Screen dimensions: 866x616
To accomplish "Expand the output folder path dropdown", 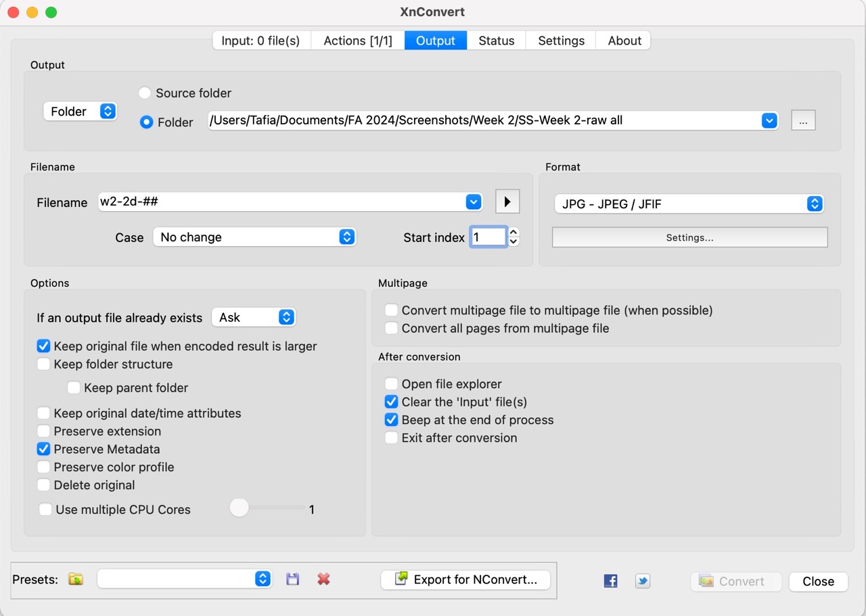I will click(x=769, y=120).
